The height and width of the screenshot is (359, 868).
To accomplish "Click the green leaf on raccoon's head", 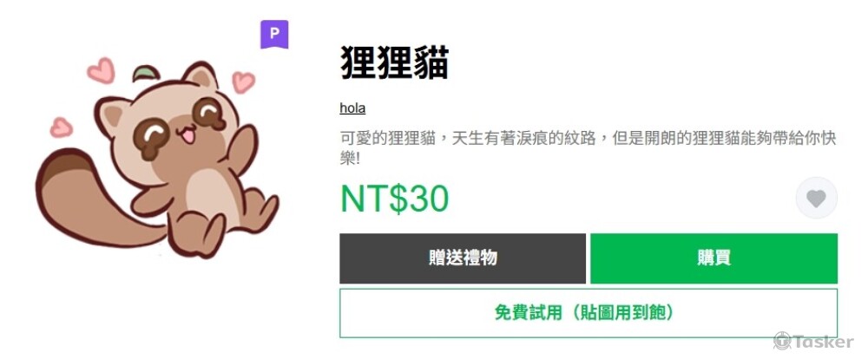I will tap(146, 73).
